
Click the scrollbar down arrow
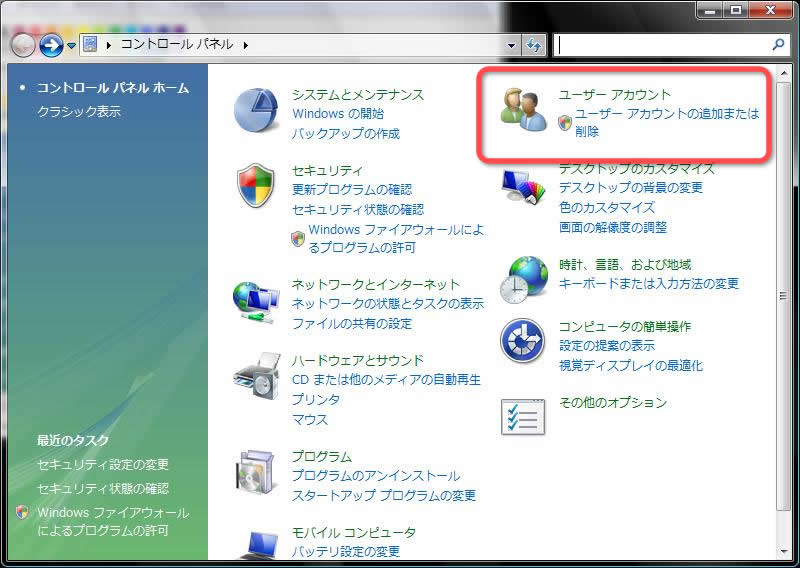784,552
